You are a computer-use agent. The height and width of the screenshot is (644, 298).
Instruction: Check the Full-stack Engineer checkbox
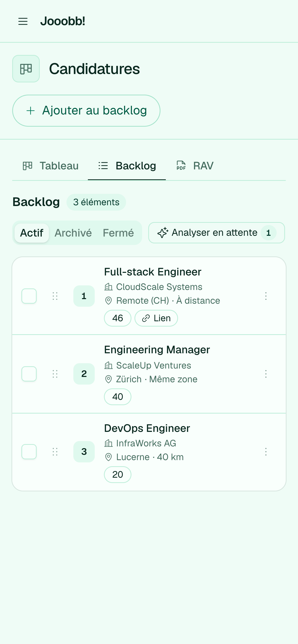(29, 296)
